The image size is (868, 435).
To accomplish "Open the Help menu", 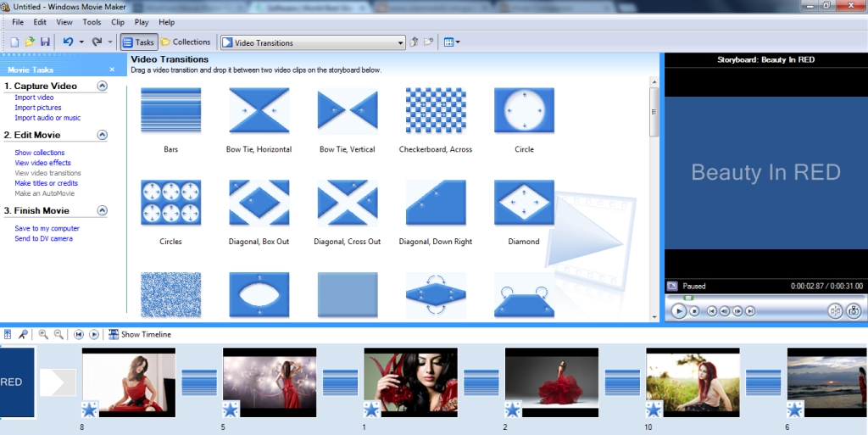I will pyautogui.click(x=167, y=22).
